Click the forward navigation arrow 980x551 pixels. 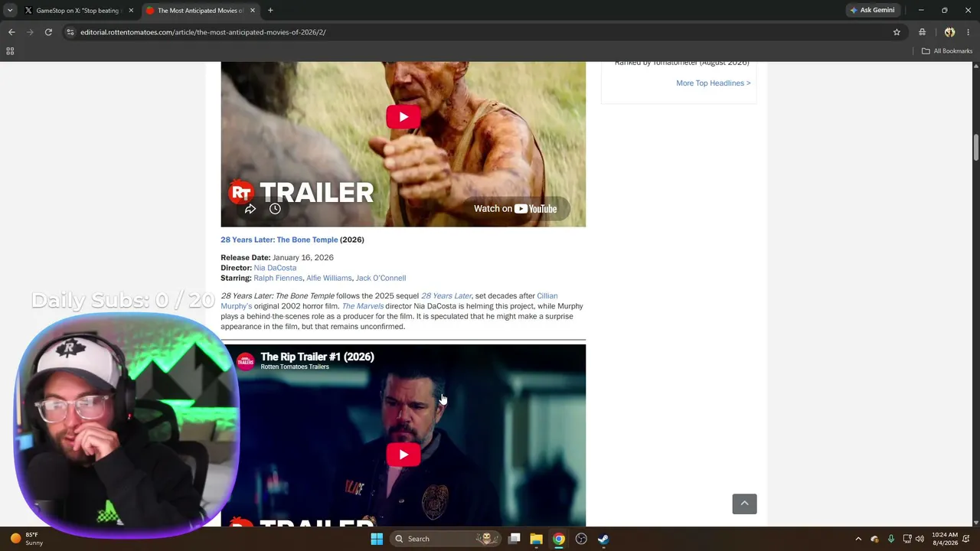tap(30, 32)
